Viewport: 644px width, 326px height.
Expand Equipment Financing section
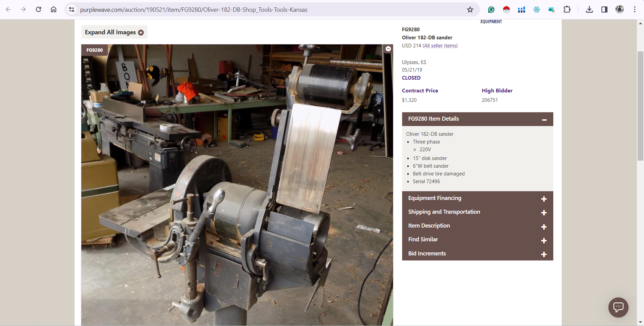click(x=477, y=198)
